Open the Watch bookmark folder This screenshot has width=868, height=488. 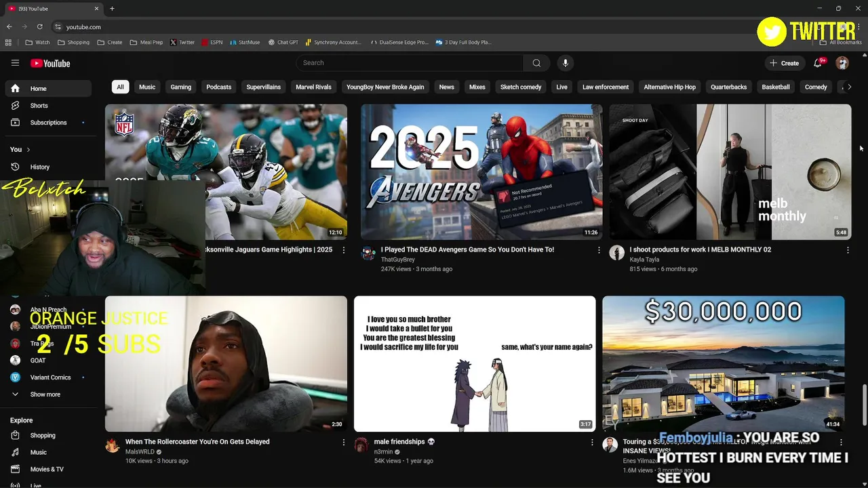(x=38, y=42)
